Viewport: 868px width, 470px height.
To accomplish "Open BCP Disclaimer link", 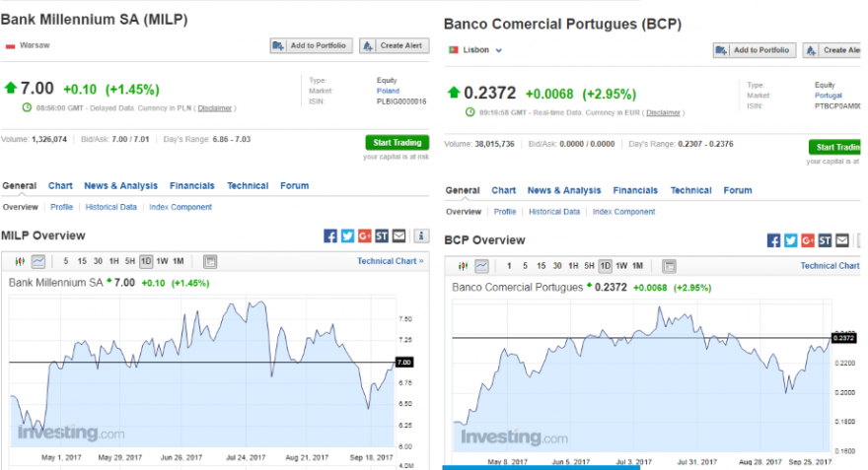I will point(663,112).
